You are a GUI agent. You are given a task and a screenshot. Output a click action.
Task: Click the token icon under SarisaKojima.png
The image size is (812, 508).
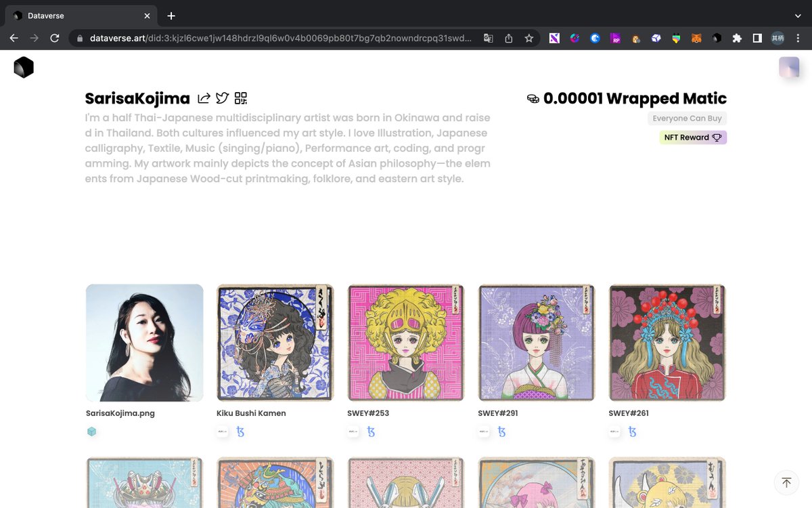(x=92, y=431)
